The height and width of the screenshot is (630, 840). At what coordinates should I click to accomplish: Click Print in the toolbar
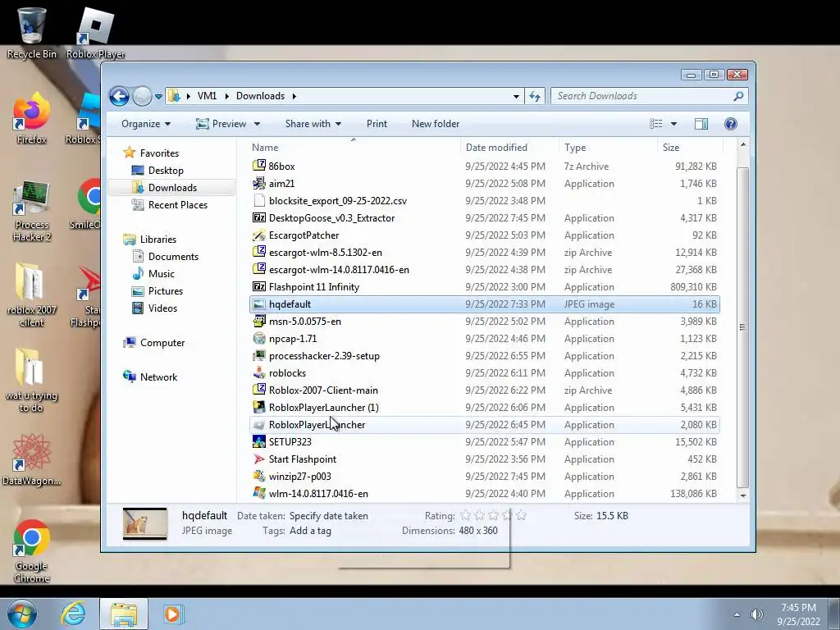pyautogui.click(x=377, y=124)
